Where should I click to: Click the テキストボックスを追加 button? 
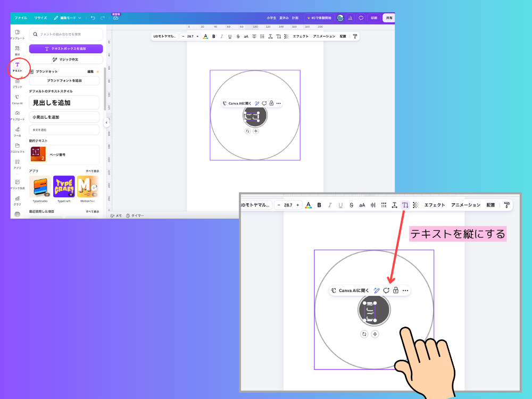coord(66,48)
